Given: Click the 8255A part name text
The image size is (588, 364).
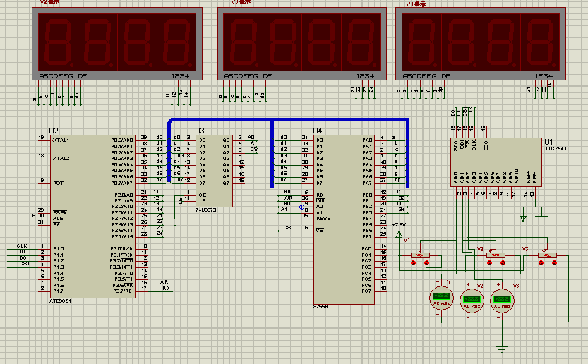Looking at the screenshot, I should click(x=320, y=307).
